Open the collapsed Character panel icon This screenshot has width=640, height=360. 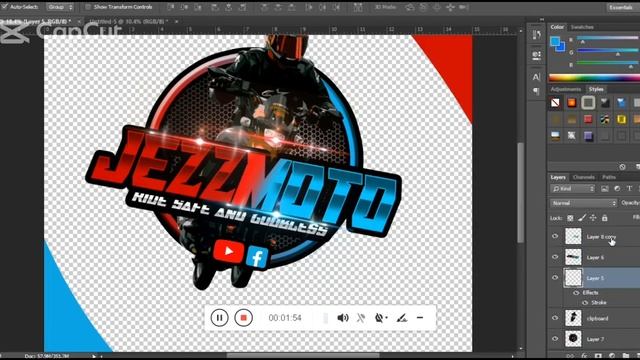(x=536, y=77)
